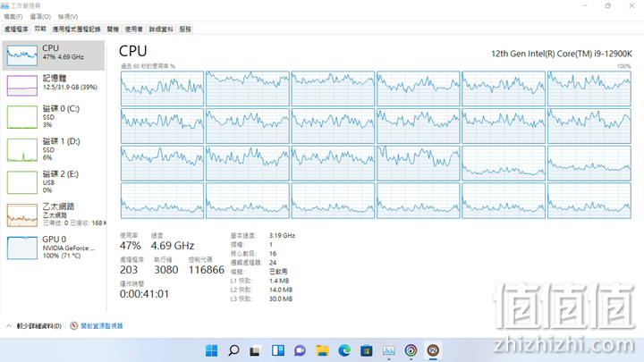Select 乙太網路 in the sidebar

tap(54, 215)
